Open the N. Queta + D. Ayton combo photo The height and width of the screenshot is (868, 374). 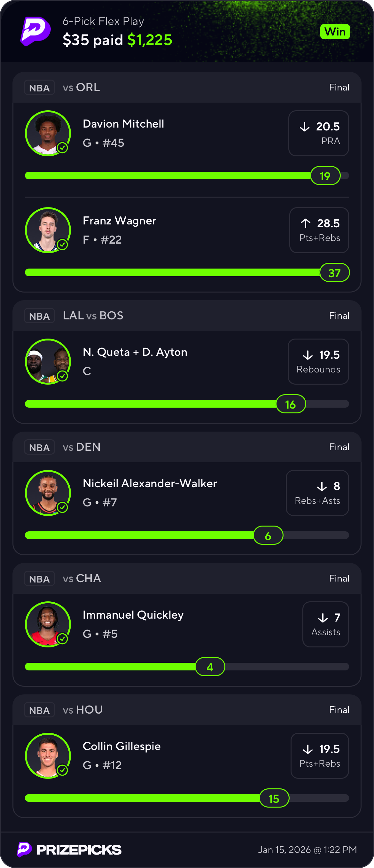[x=48, y=362]
